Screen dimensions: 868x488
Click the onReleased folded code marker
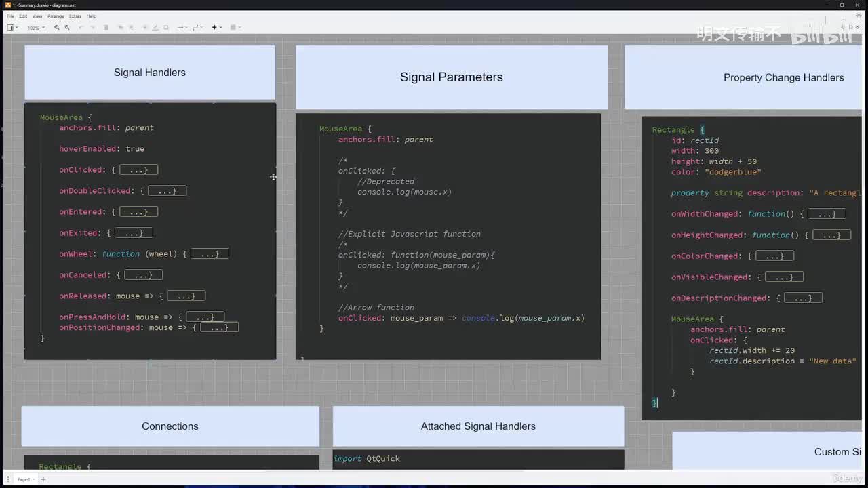(186, 296)
